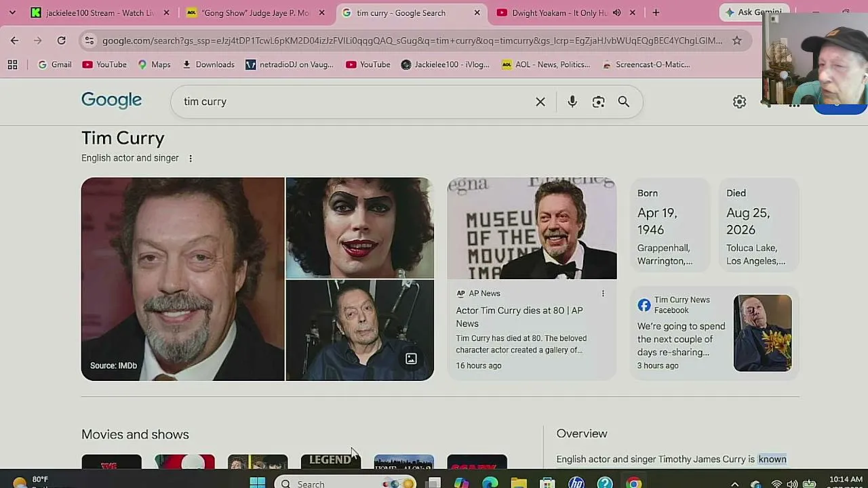Launch Microsoft Edge from the taskbar

tap(490, 483)
